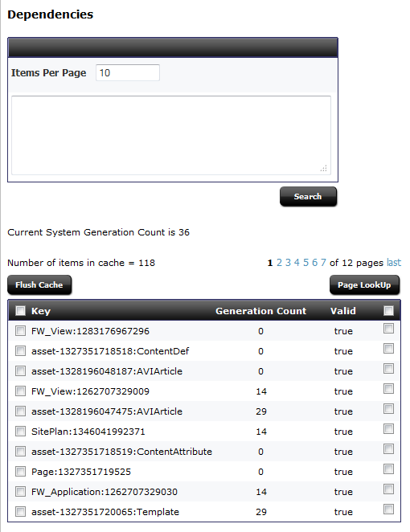
Task: Click key text asset-1328196048187:AVIArticle
Action: 107,371
